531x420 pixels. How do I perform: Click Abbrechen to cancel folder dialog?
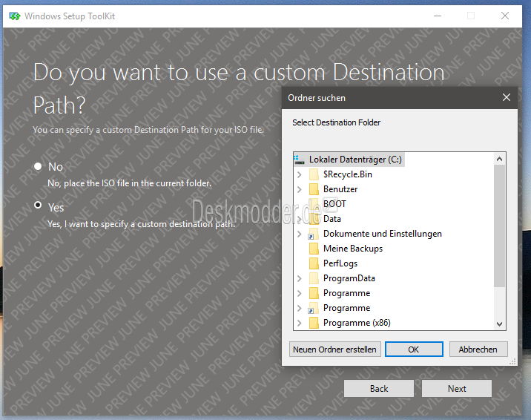tap(478, 349)
